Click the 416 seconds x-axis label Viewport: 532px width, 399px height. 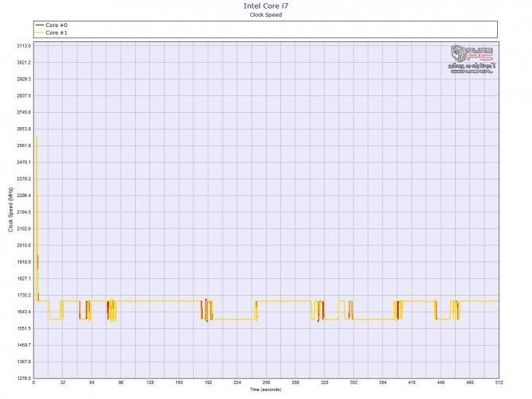(411, 382)
